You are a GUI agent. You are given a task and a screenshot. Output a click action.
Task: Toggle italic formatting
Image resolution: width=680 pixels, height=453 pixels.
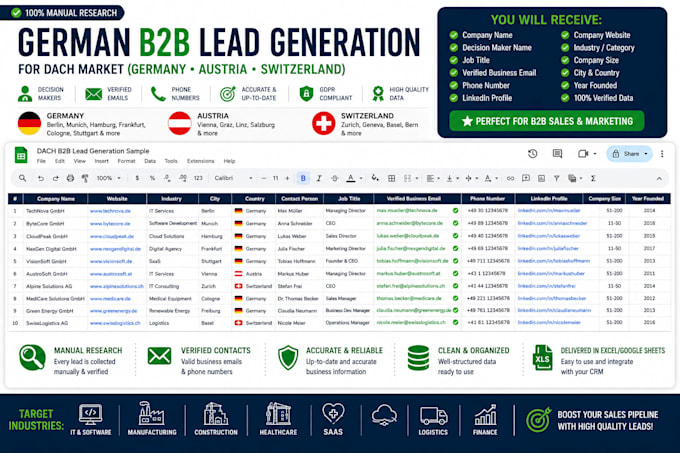coord(319,178)
